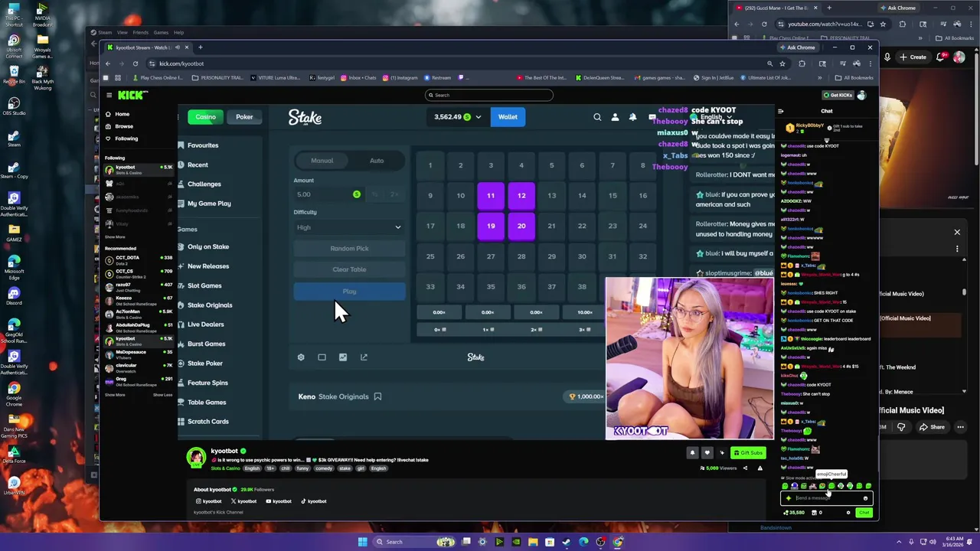Click Challenges icon in Stake sidebar
Screen dimensions: 980x551
tap(181, 184)
